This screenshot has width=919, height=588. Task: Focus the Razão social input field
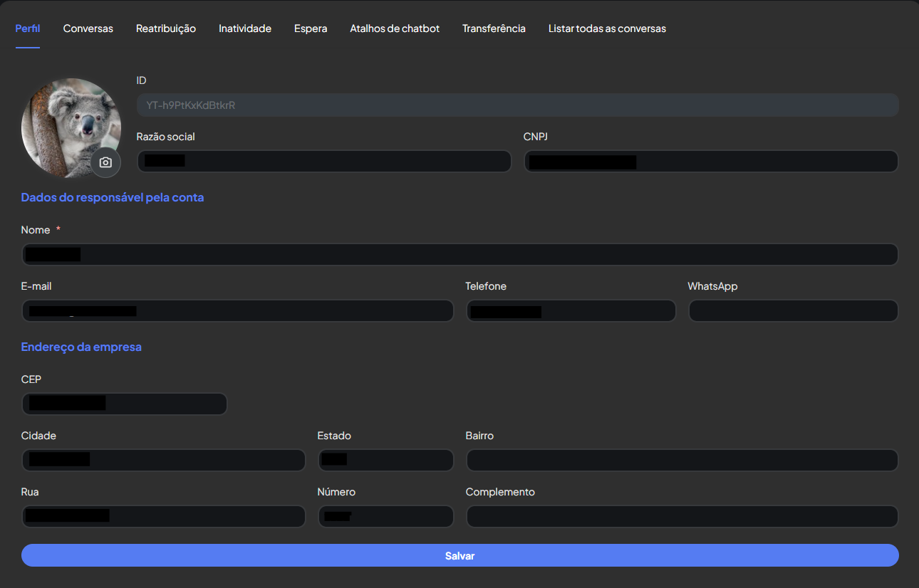point(324,161)
